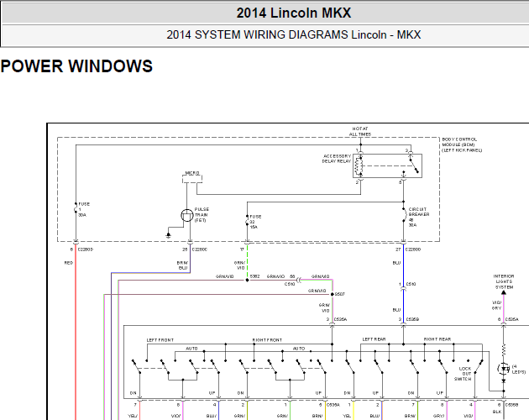
Task: Click the RIGHT FRONT switch label
Action: click(267, 340)
